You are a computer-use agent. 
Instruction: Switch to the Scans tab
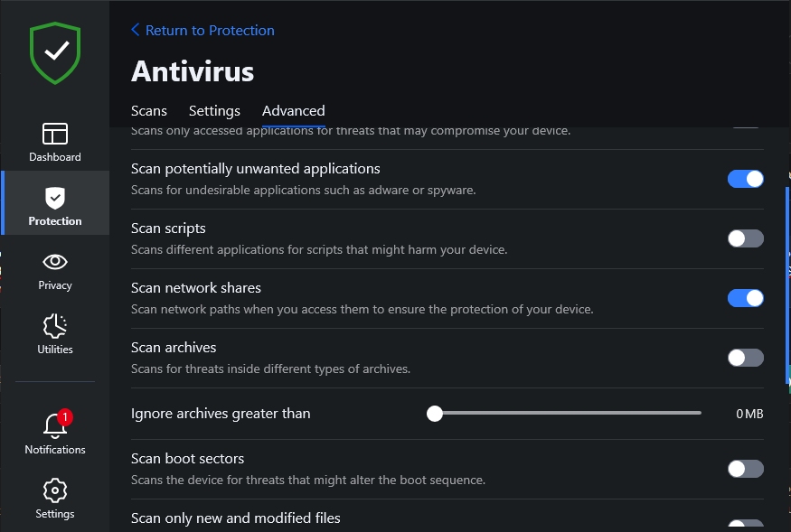149,111
